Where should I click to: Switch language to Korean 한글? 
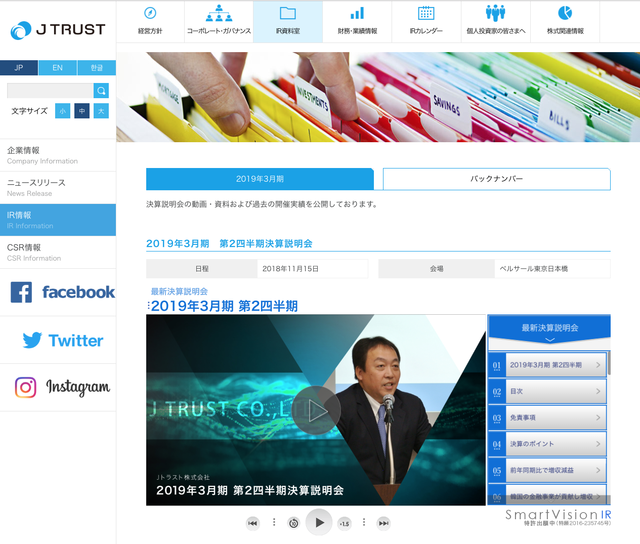coord(97,68)
